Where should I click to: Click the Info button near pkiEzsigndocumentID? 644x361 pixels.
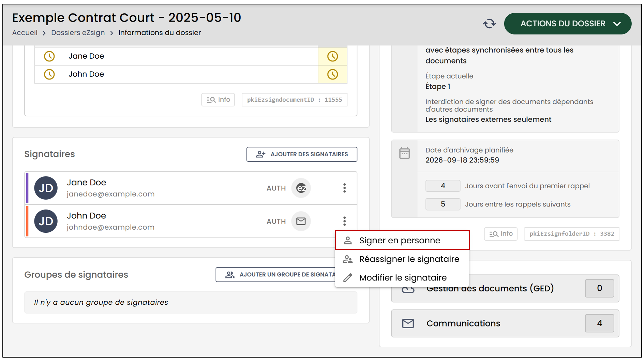[x=218, y=100]
